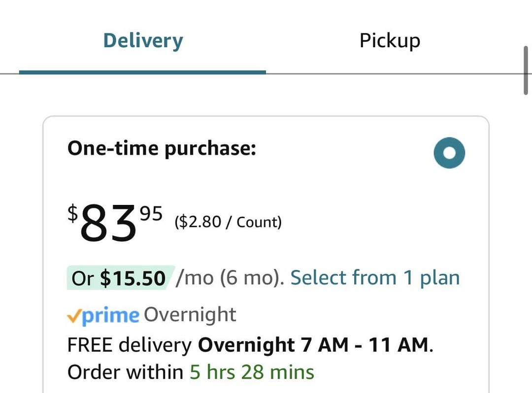Click the superscript 95 cents figure

151,214
